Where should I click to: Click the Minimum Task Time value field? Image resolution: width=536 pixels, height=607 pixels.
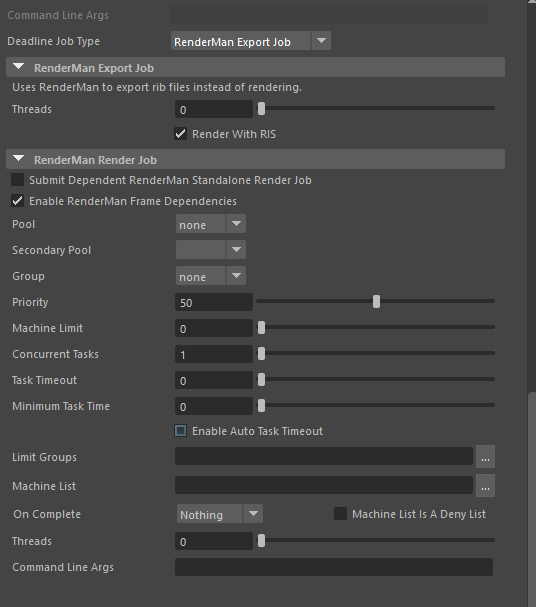214,406
